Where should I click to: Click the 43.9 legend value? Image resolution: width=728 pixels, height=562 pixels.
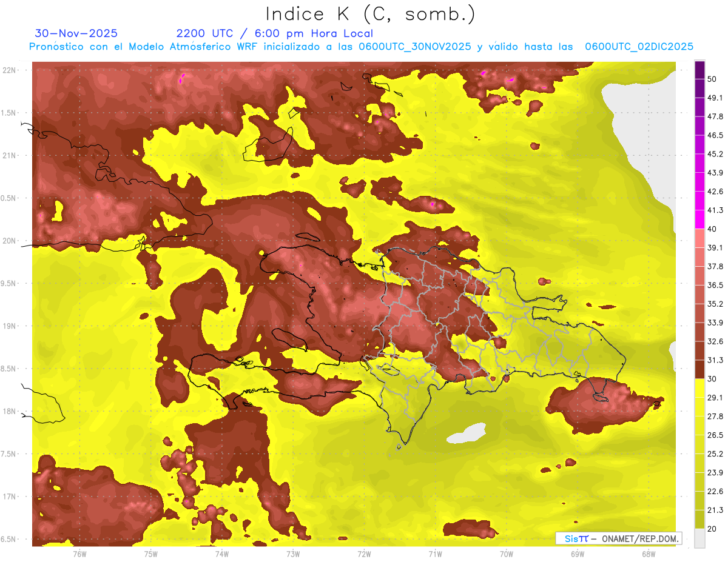715,173
